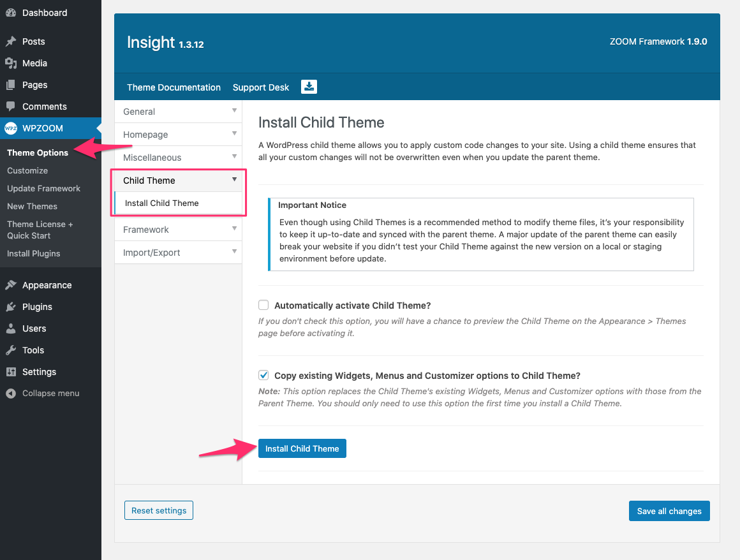Click the Users person icon
The width and height of the screenshot is (740, 560).
[x=11, y=328]
